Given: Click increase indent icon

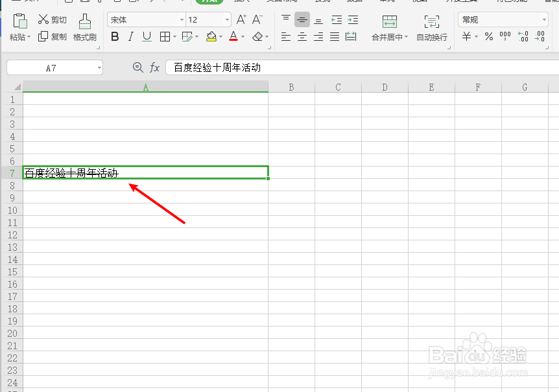Looking at the screenshot, I should pos(353,20).
